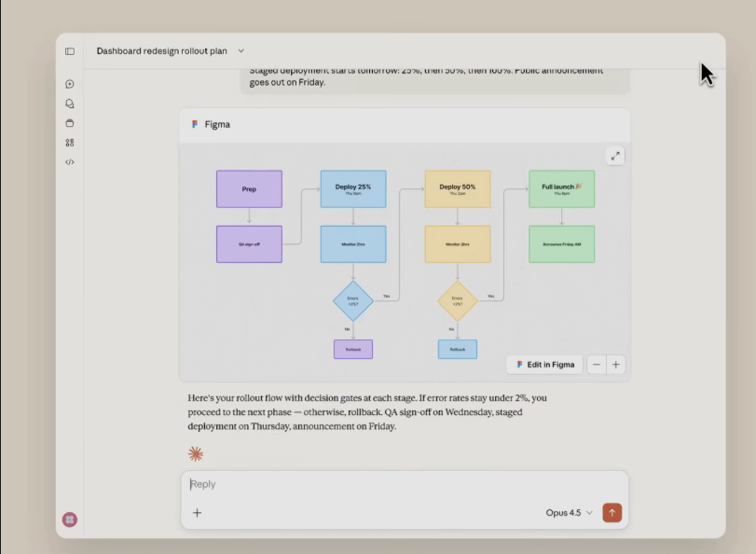Click the avatar icon at bottom left
Image resolution: width=756 pixels, height=554 pixels.
70,519
